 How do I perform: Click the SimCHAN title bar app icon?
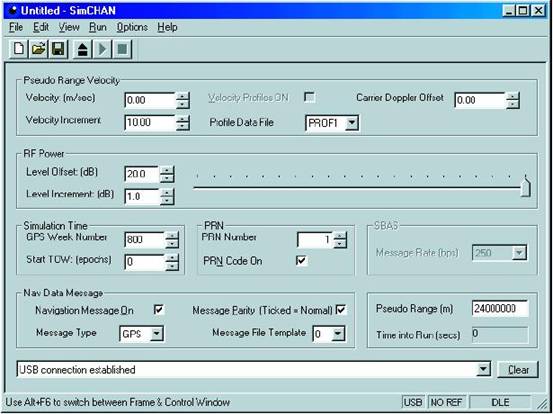click(x=12, y=11)
